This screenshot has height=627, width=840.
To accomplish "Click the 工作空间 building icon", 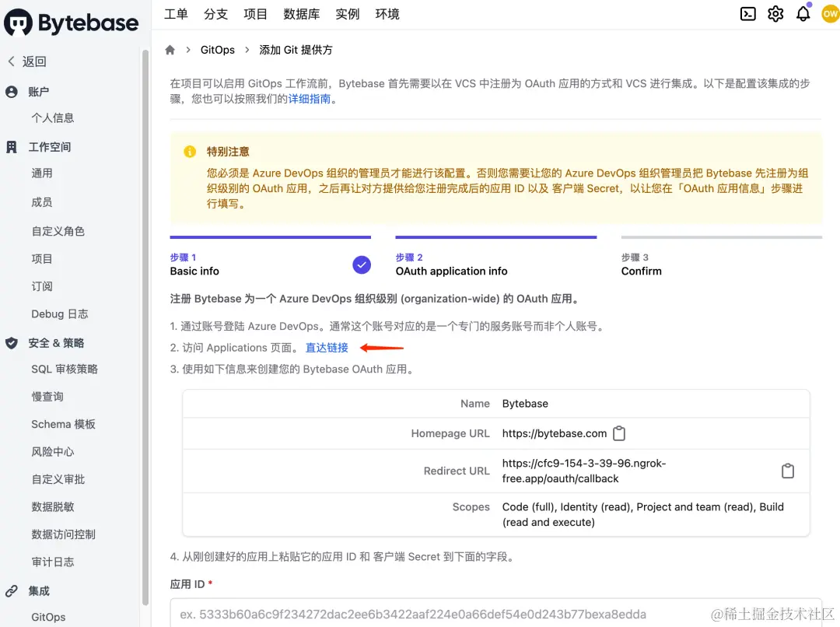I will [11, 147].
